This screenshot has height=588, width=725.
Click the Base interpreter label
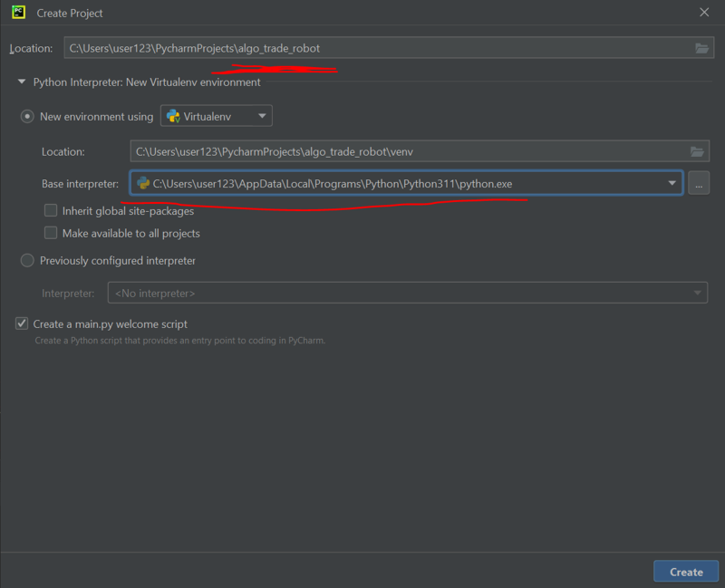(x=80, y=184)
